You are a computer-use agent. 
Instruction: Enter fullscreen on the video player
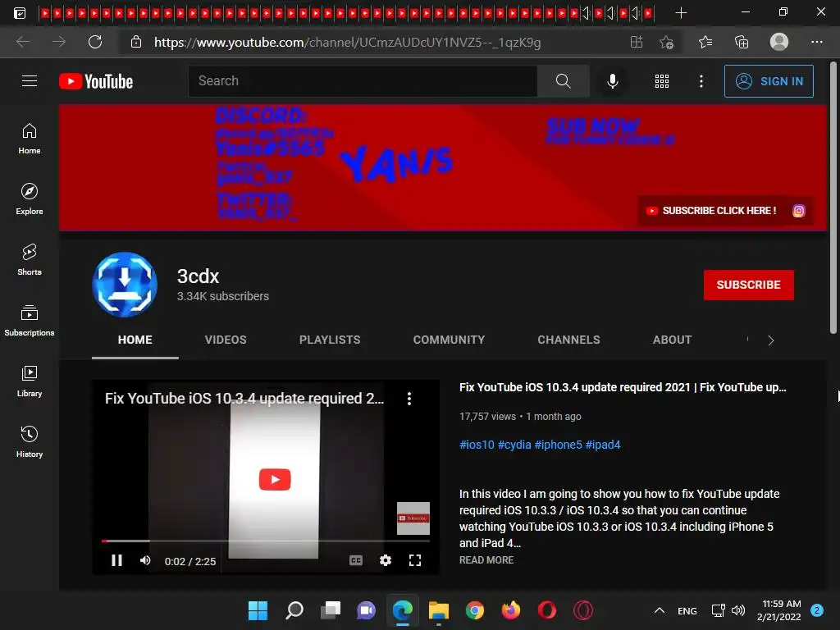tap(414, 560)
